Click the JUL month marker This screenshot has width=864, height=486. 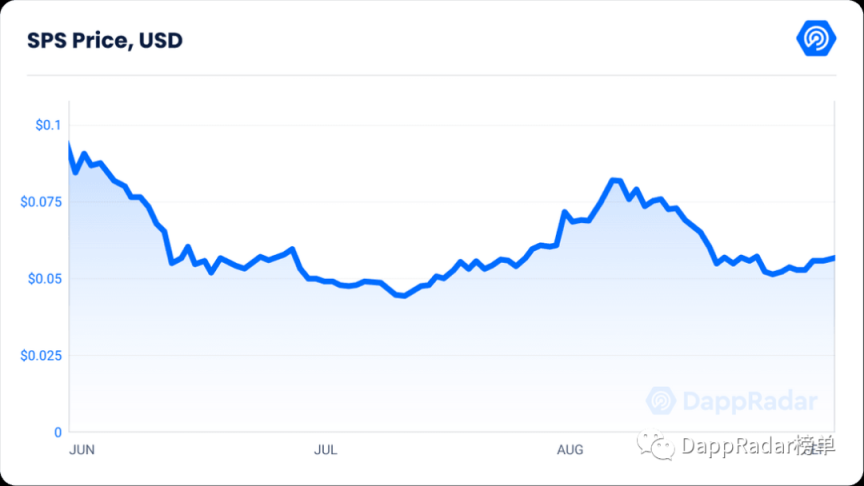[x=325, y=450]
